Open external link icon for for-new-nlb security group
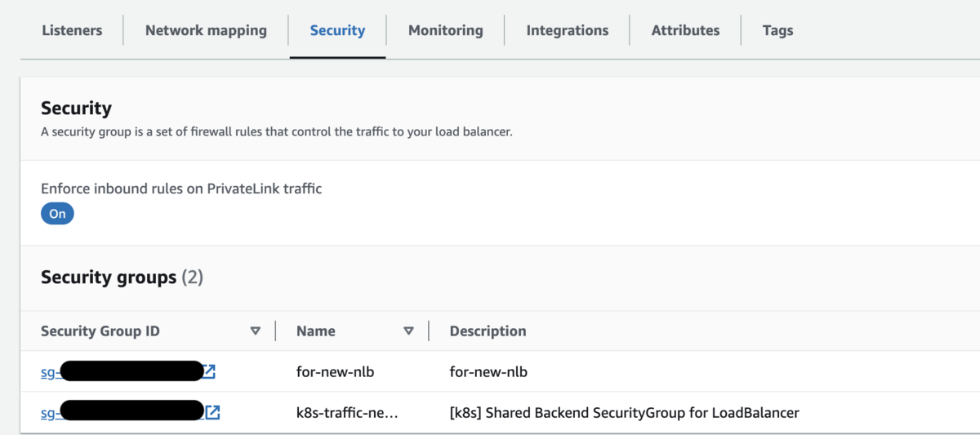This screenshot has height=435, width=980. (x=209, y=372)
